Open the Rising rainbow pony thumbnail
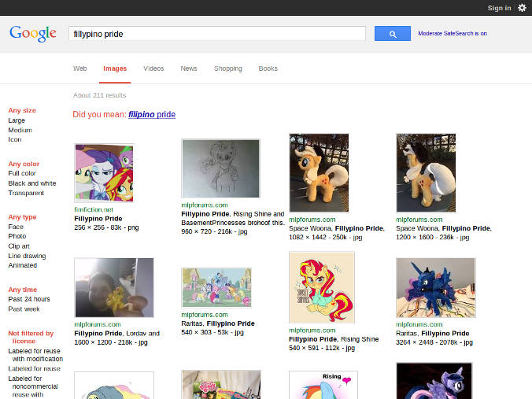Image resolution: width=532 pixels, height=399 pixels. (x=323, y=385)
